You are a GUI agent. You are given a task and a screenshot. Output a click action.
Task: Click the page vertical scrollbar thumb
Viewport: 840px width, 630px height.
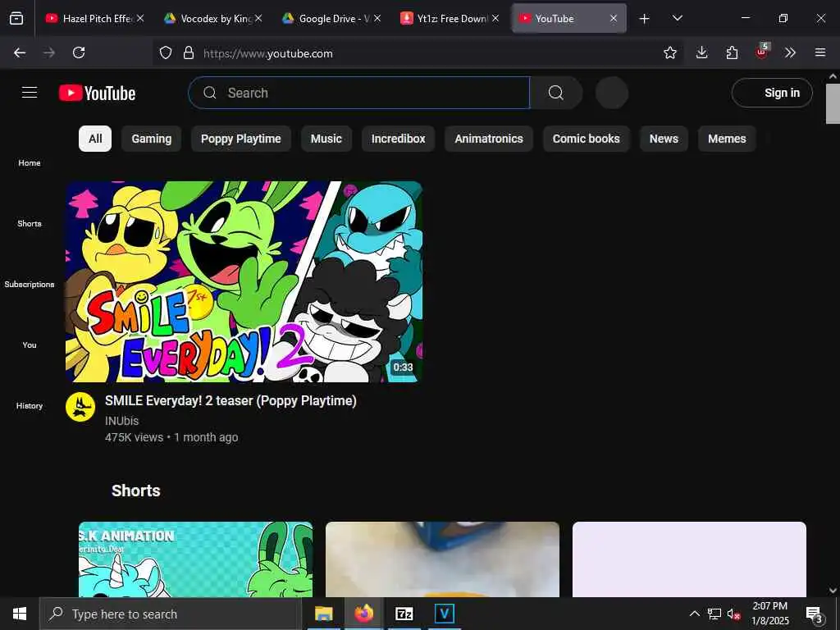tap(833, 103)
